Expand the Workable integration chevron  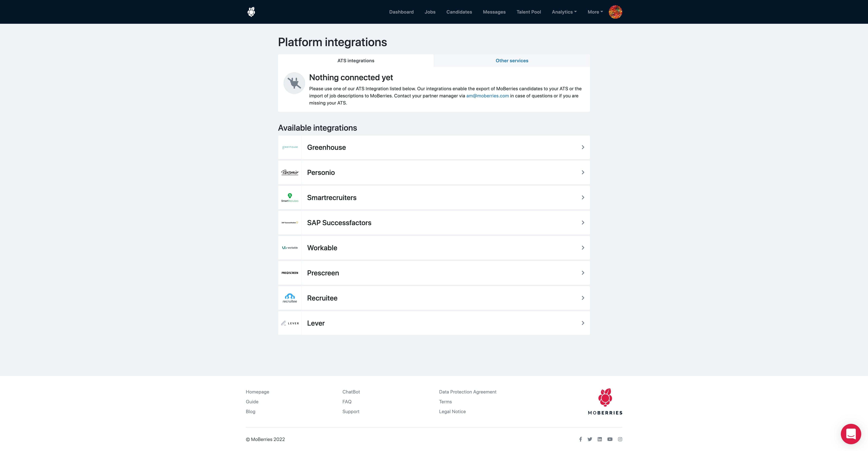pos(583,248)
